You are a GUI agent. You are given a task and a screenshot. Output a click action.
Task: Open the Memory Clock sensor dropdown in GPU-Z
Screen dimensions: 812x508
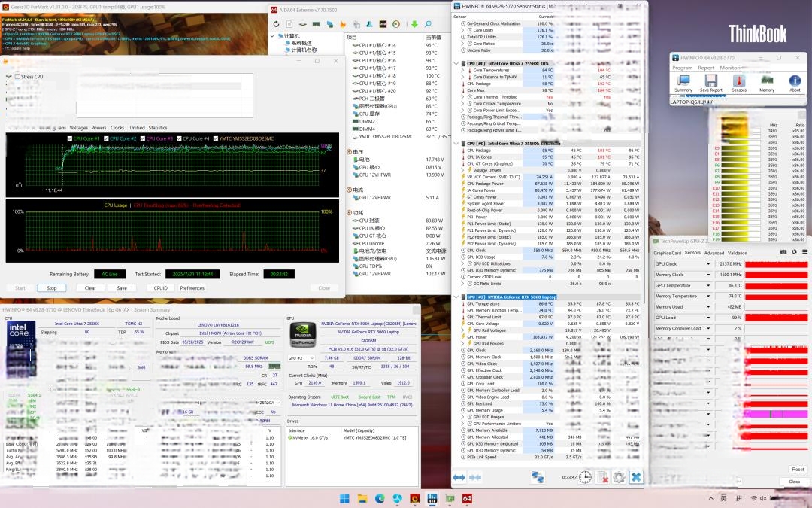(x=708, y=275)
